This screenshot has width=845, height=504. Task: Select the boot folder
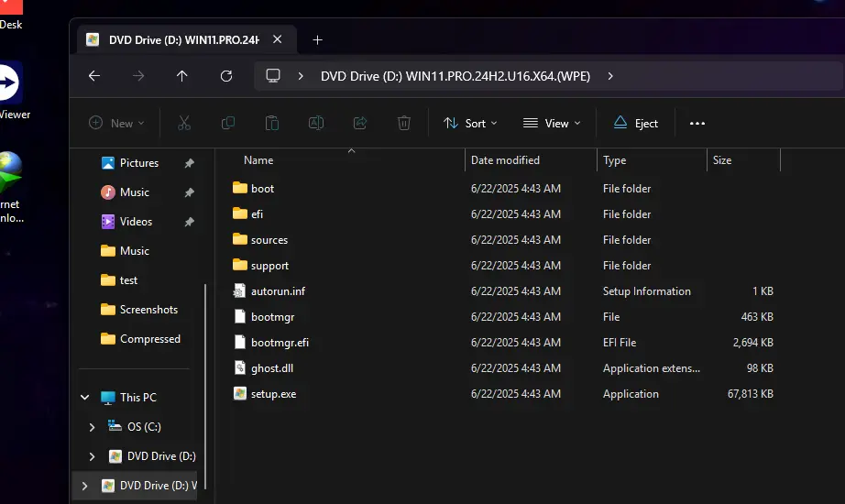pos(262,189)
